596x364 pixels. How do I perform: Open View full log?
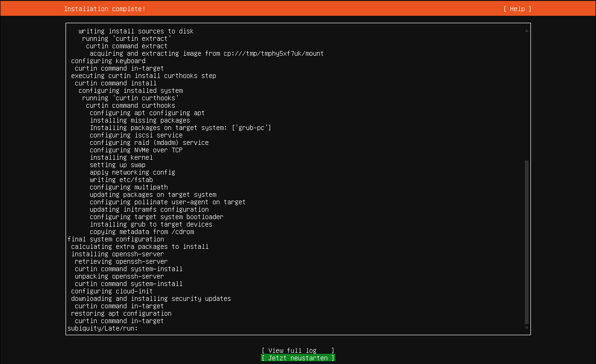[x=298, y=350]
